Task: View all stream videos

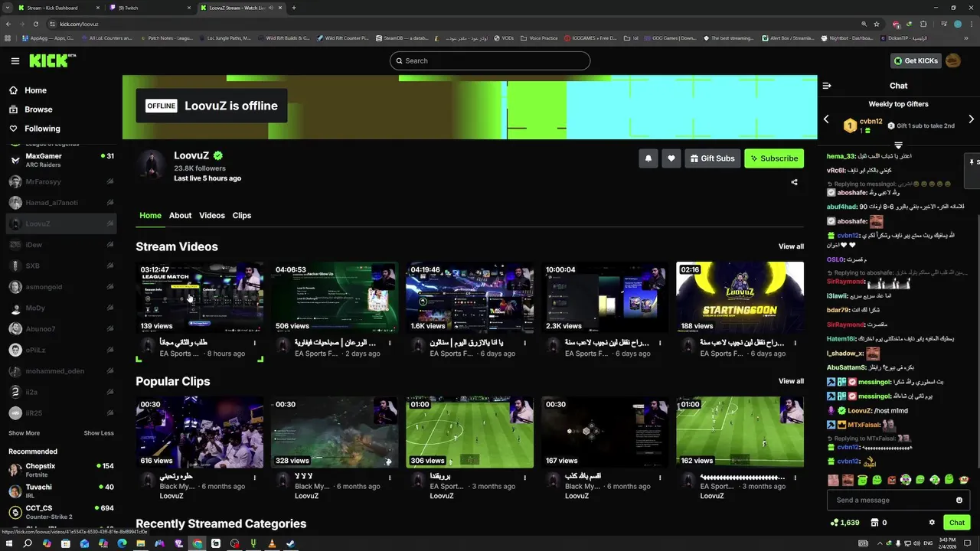Action: [791, 246]
